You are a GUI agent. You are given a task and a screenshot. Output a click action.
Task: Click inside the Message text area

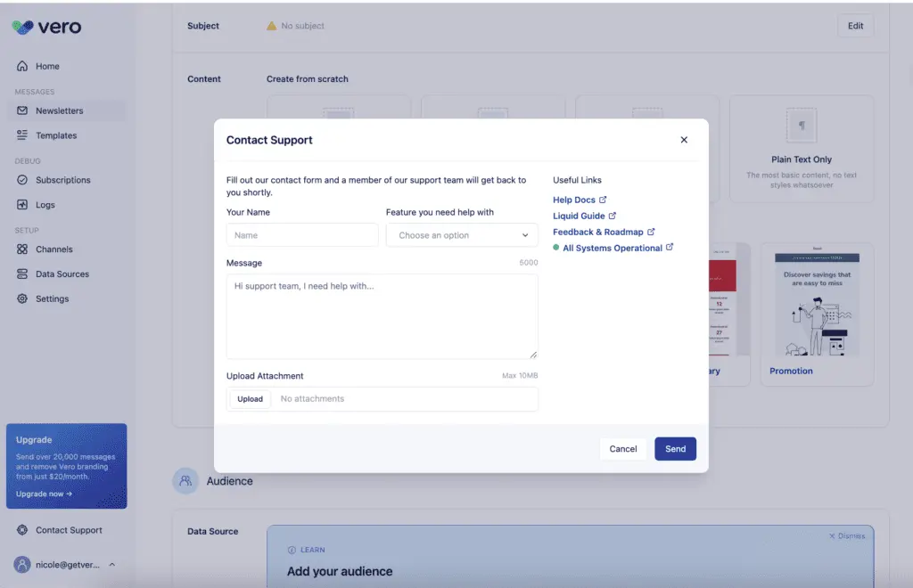point(382,314)
